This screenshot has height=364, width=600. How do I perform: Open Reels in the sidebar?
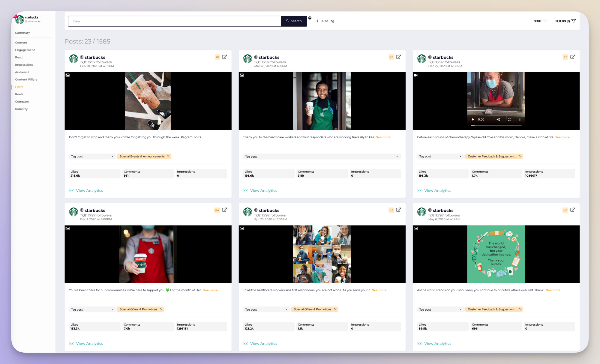19,94
